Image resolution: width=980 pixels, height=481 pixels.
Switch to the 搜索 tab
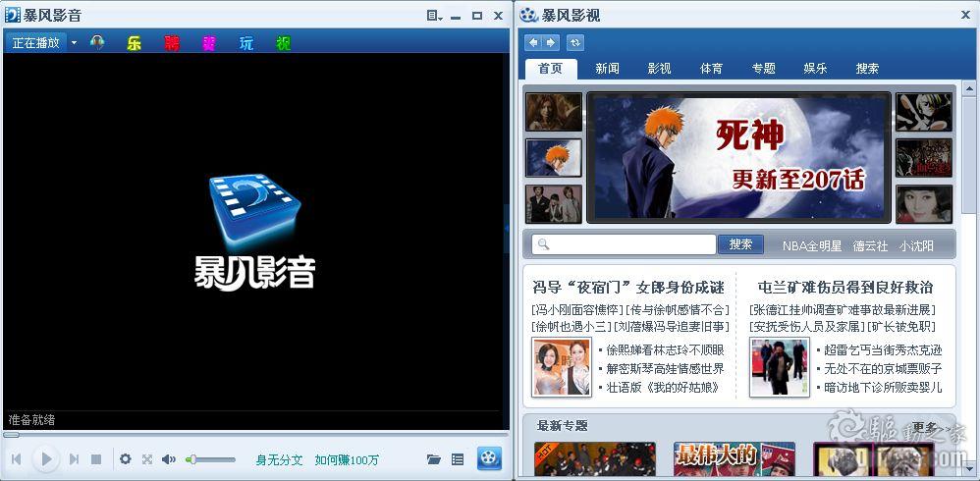pyautogui.click(x=867, y=69)
